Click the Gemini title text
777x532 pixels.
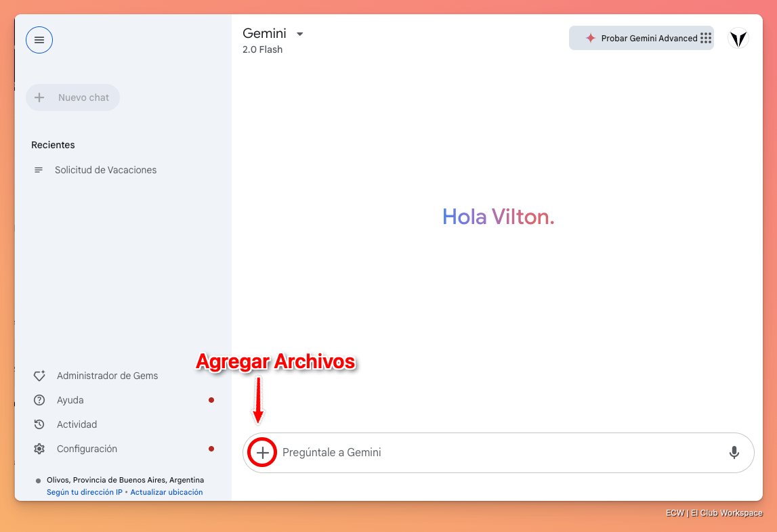pos(264,33)
